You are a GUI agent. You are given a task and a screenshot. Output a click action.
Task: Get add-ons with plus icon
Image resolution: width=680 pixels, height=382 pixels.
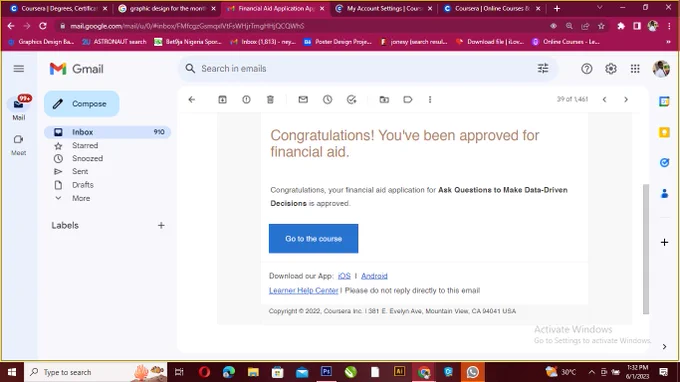(x=664, y=242)
